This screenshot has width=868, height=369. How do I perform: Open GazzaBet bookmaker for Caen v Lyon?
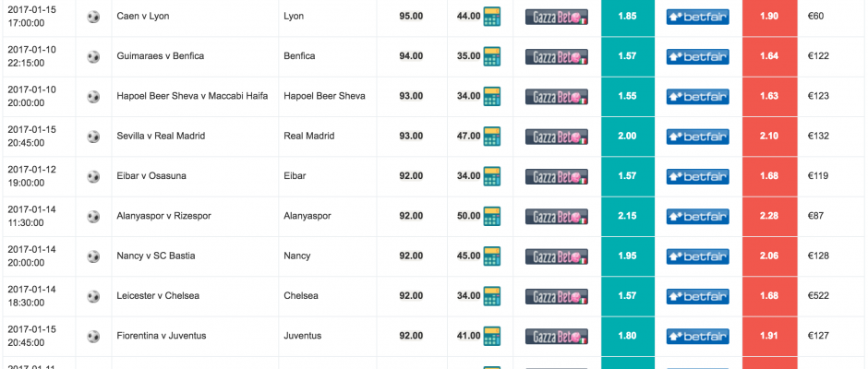pos(556,17)
